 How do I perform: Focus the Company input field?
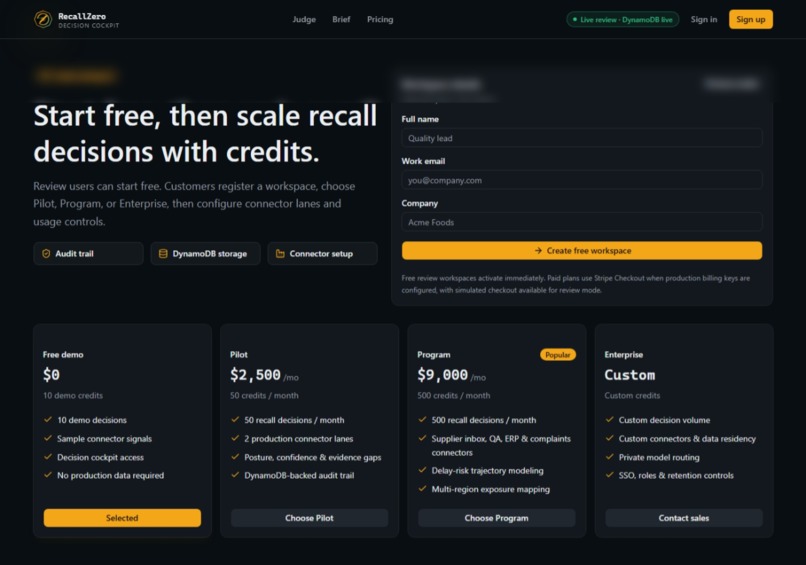click(x=582, y=222)
